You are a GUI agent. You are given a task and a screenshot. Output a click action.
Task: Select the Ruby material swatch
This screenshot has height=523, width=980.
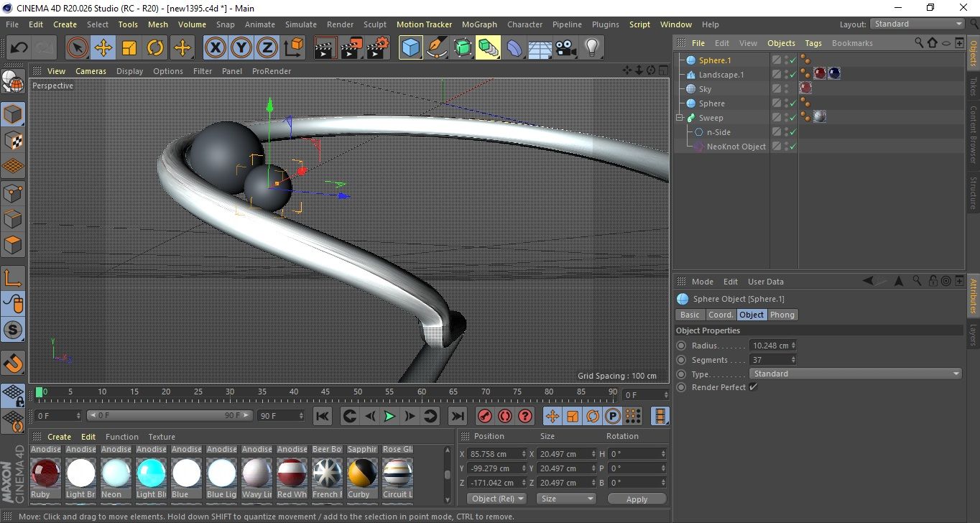click(x=46, y=474)
